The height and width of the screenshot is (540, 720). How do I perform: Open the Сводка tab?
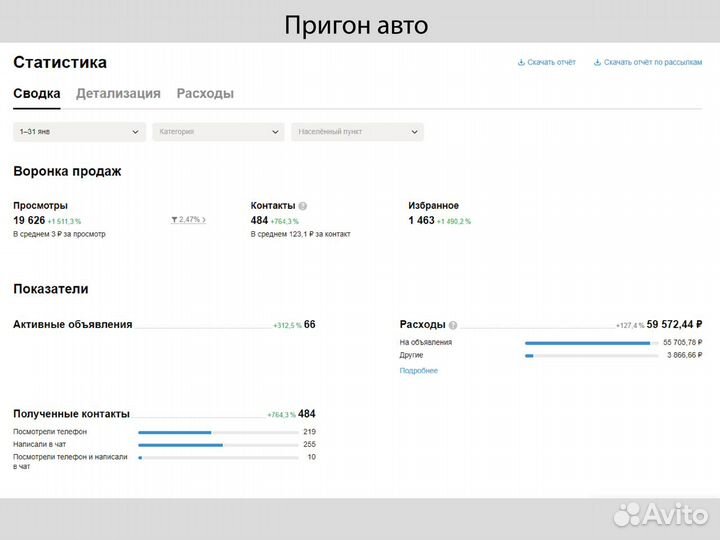(x=37, y=93)
